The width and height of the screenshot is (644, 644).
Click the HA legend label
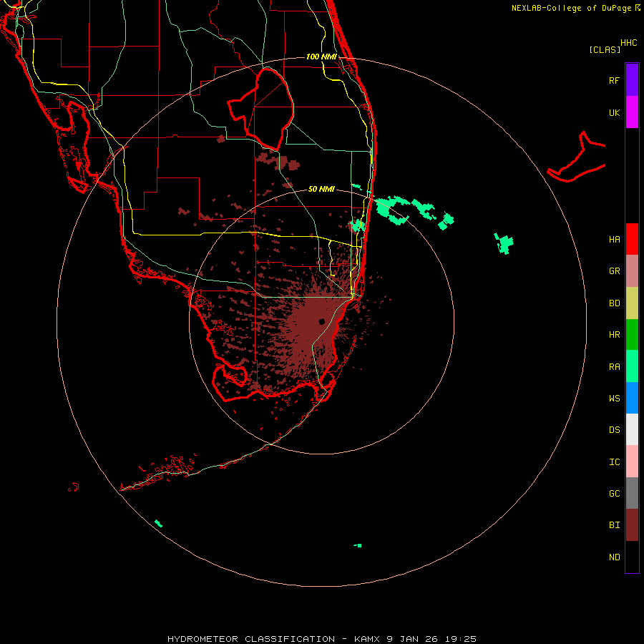(614, 240)
